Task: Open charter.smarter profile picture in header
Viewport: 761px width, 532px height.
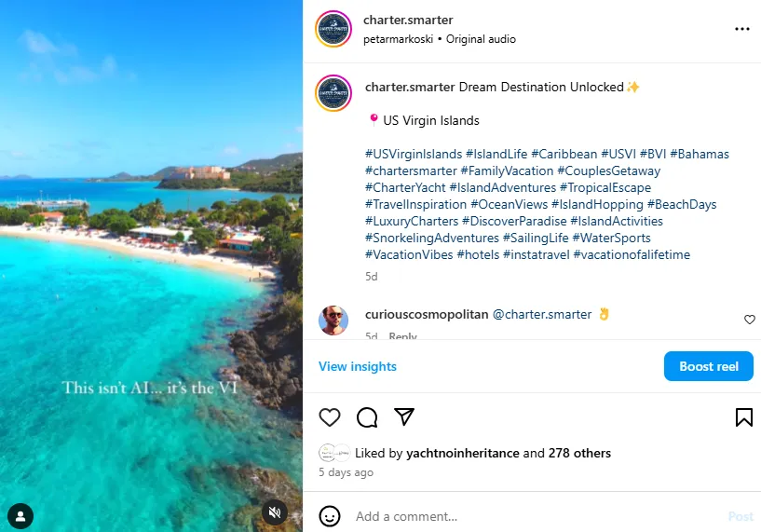Action: point(333,29)
